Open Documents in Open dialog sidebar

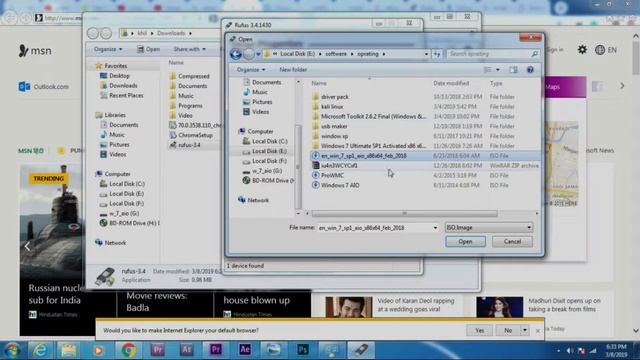266,82
